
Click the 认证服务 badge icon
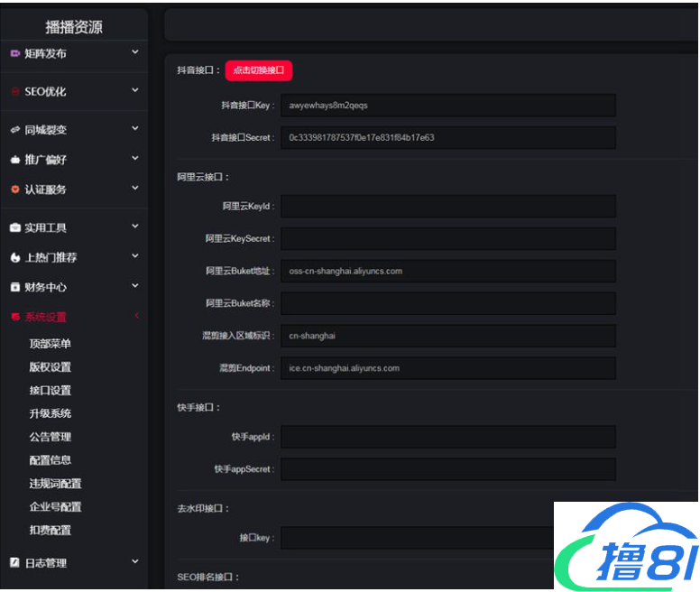[x=14, y=190]
